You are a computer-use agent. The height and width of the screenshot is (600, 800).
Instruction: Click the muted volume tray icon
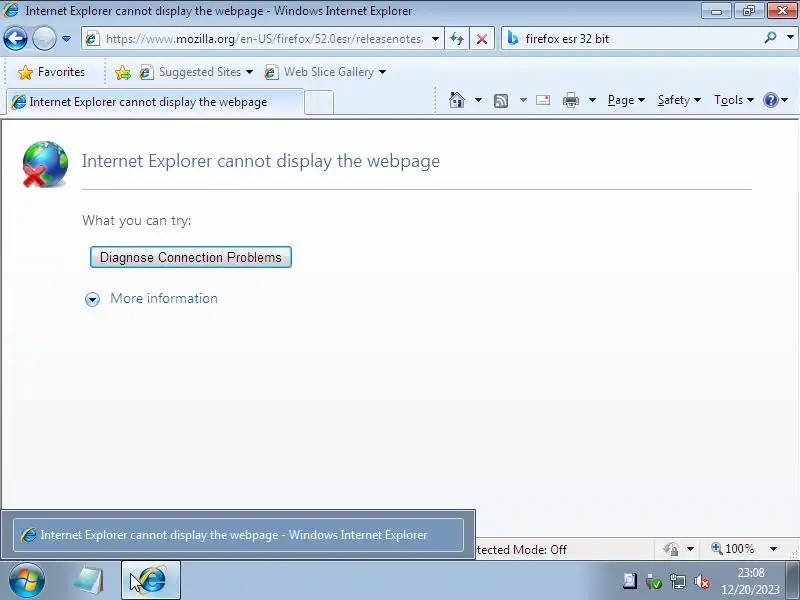click(x=702, y=581)
